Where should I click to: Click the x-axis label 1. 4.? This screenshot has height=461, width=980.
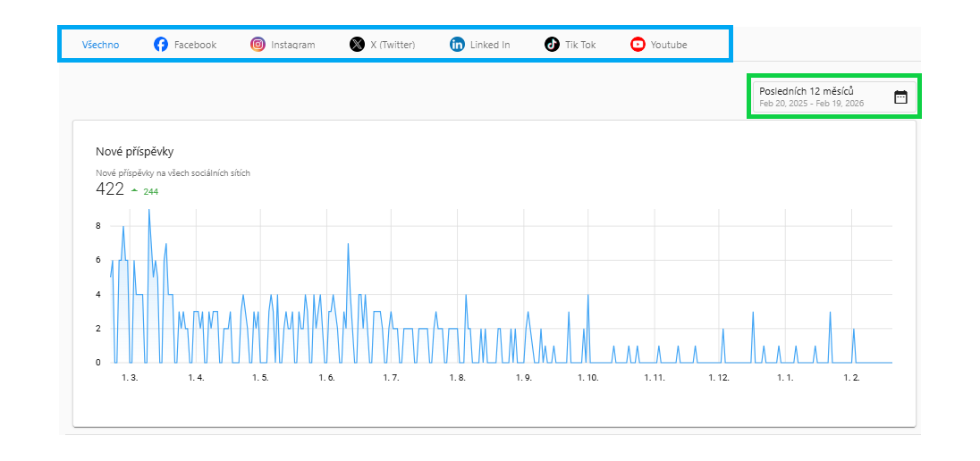point(196,378)
